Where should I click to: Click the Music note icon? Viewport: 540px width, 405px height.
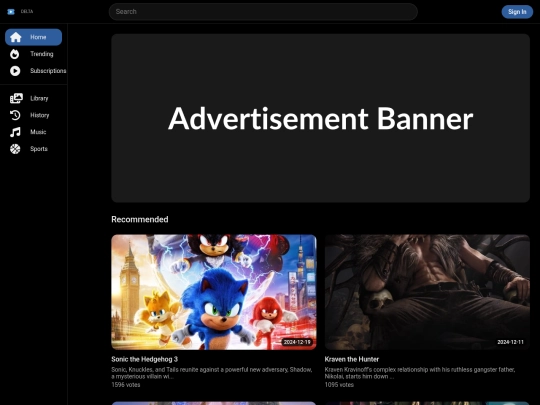(15, 132)
